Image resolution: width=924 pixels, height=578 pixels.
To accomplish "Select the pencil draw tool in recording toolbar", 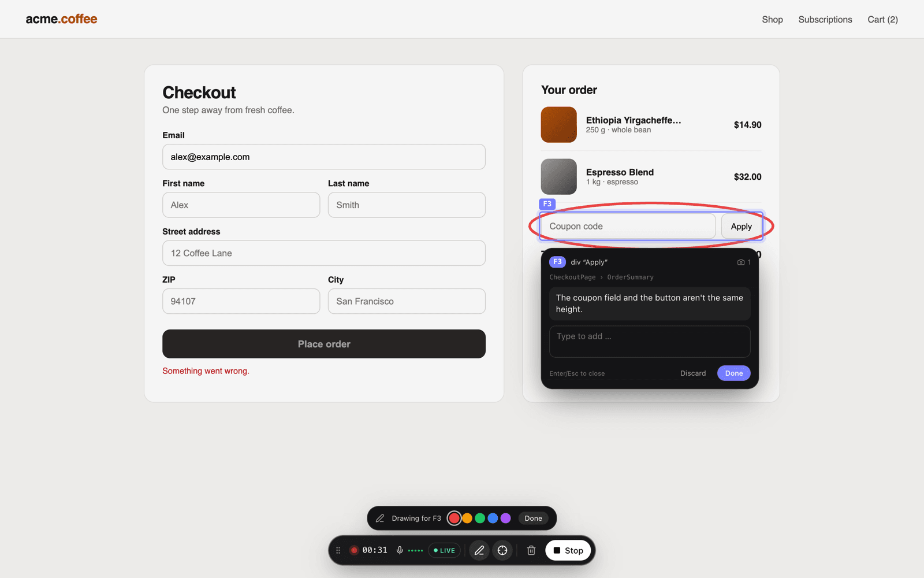I will coord(479,550).
